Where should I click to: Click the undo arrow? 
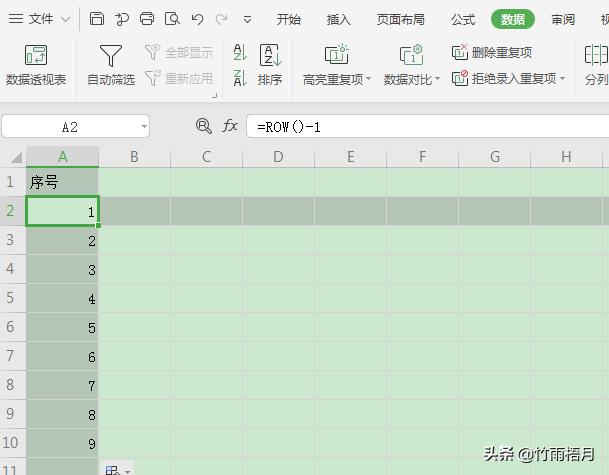pyautogui.click(x=197, y=19)
